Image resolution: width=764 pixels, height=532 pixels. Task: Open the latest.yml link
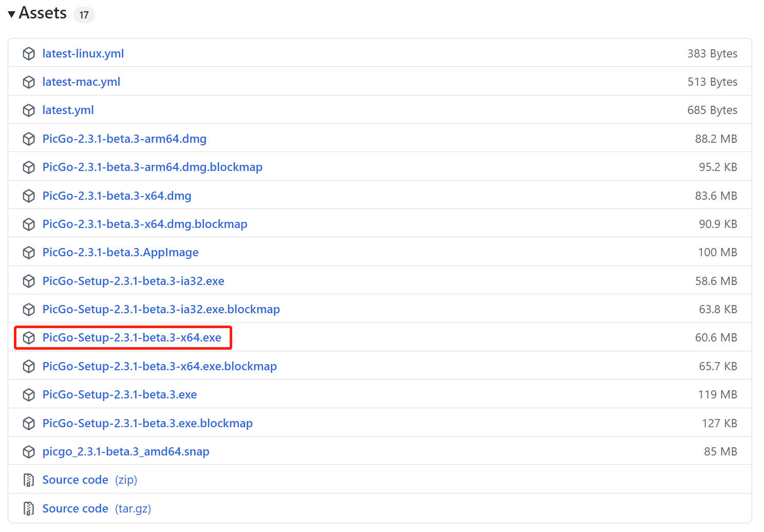pos(68,110)
